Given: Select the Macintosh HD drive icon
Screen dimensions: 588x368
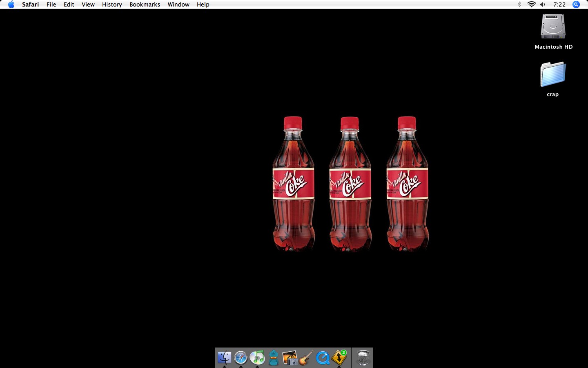Looking at the screenshot, I should pyautogui.click(x=553, y=27).
